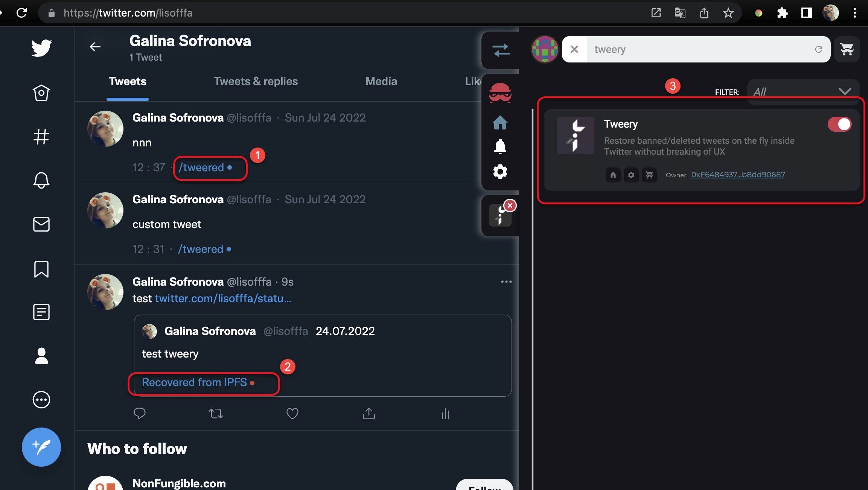Toggle the browser side panel icon
The image size is (868, 490).
pyautogui.click(x=807, y=13)
